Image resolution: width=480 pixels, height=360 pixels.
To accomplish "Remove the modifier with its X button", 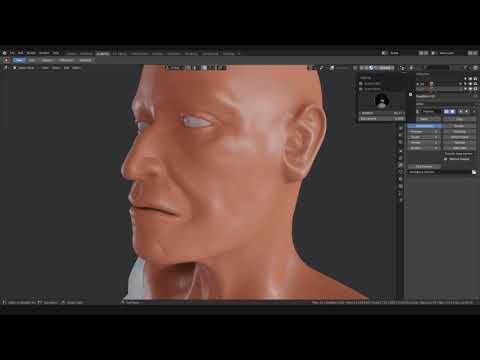I will 474,111.
